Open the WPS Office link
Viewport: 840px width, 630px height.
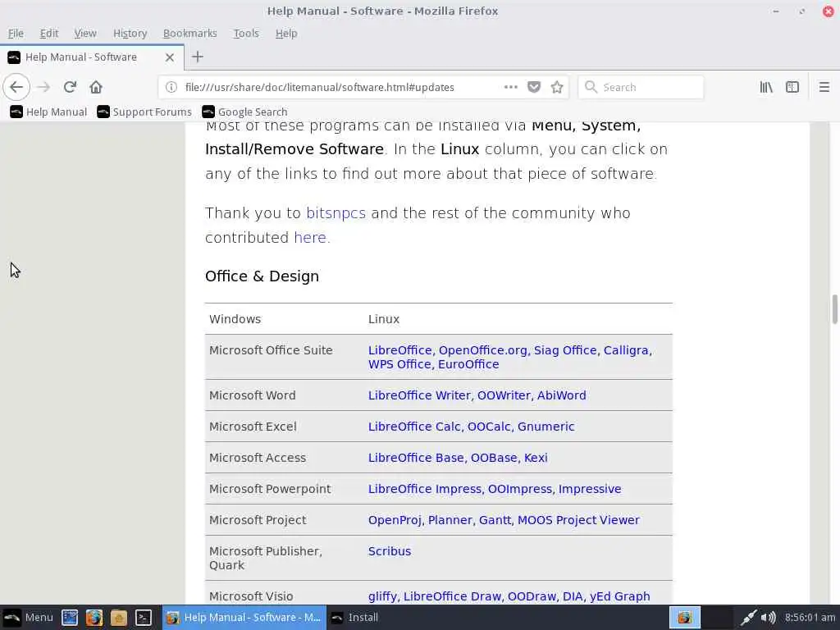click(399, 364)
